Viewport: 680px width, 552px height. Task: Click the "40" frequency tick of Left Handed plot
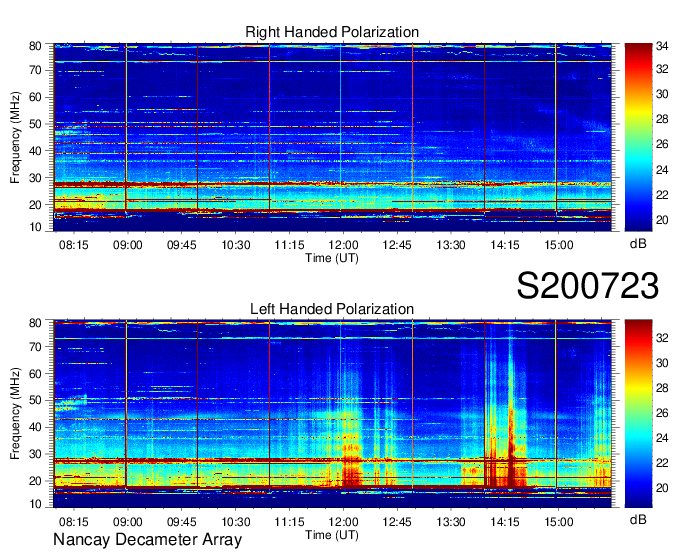(35, 428)
